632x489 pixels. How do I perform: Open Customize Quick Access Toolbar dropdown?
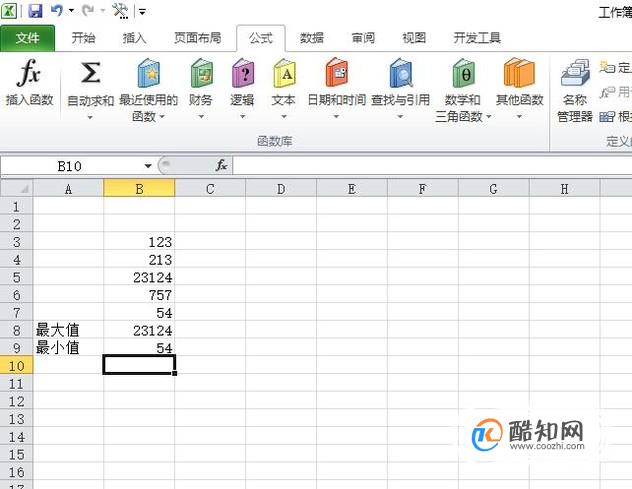point(142,12)
